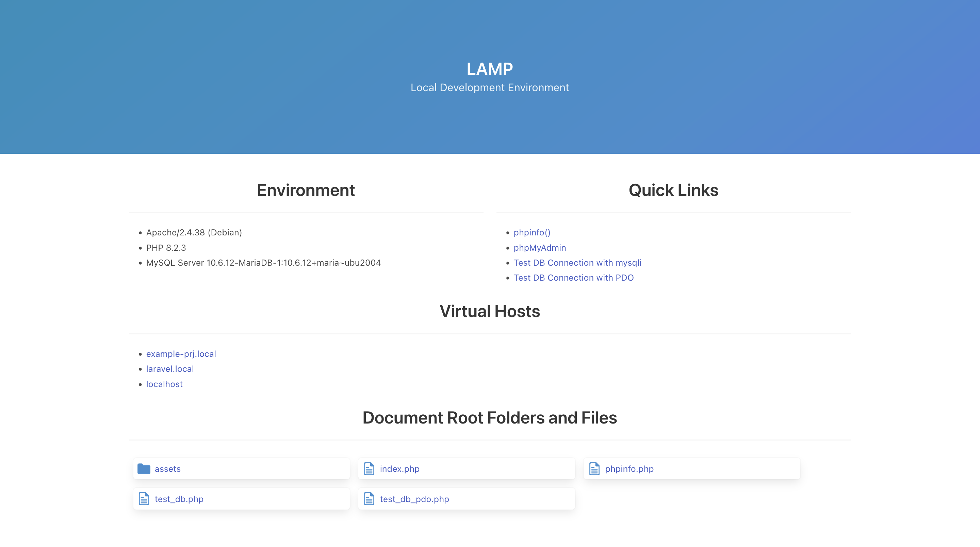Click the phpinfo.php file icon

click(594, 469)
